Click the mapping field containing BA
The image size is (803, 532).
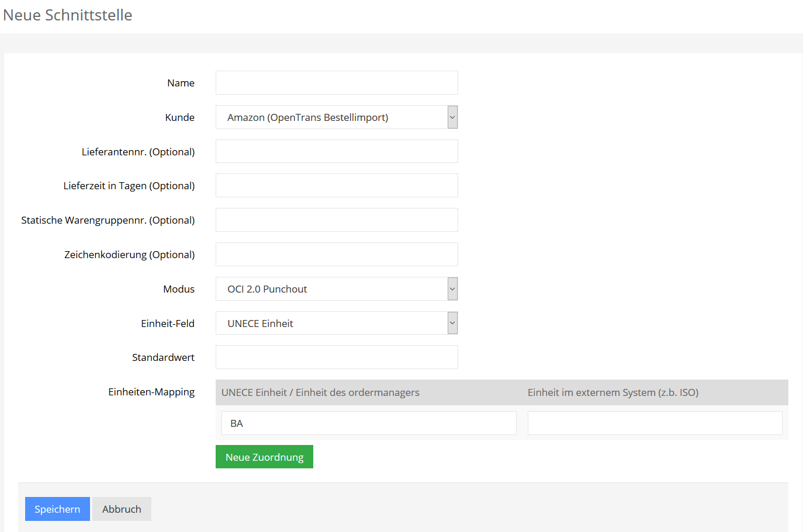(x=369, y=423)
